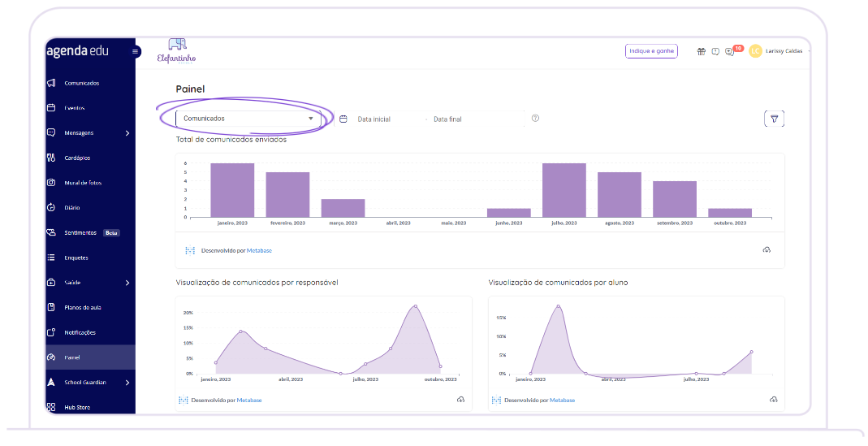Image resolution: width=868 pixels, height=446 pixels.
Task: Open the gift rewards icon
Action: click(x=702, y=51)
